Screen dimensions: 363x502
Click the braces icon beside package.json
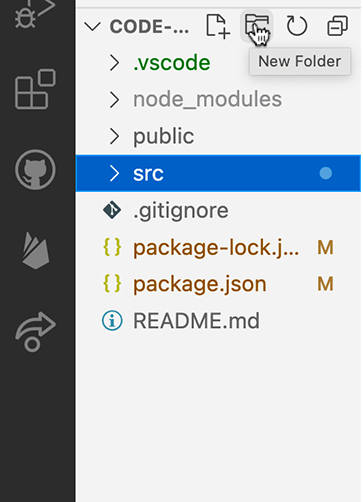pyautogui.click(x=112, y=284)
